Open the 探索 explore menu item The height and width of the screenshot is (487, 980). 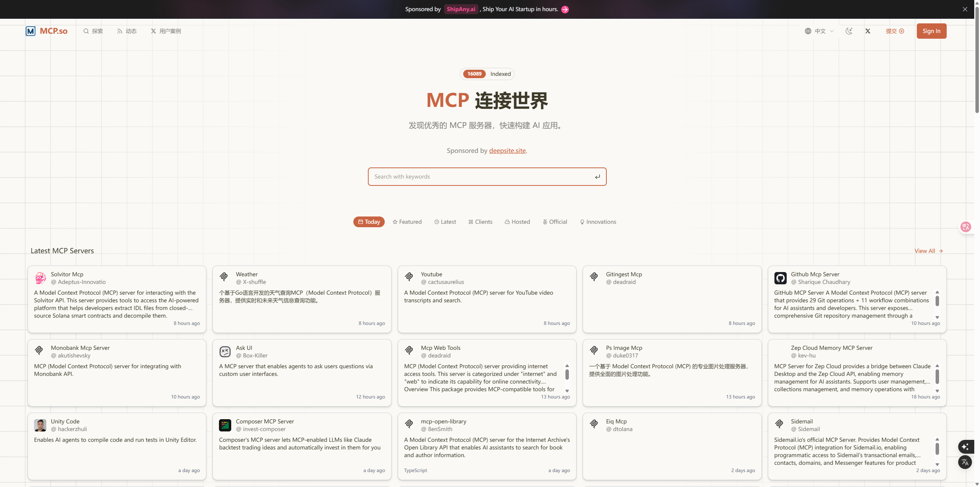tap(93, 31)
